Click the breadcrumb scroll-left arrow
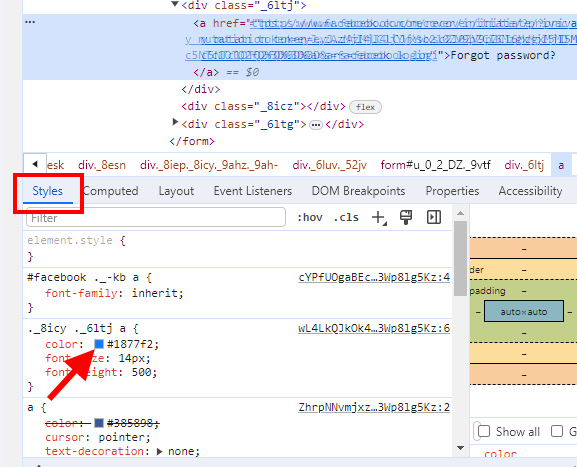Screen dimensions: 577x467 coord(35,164)
